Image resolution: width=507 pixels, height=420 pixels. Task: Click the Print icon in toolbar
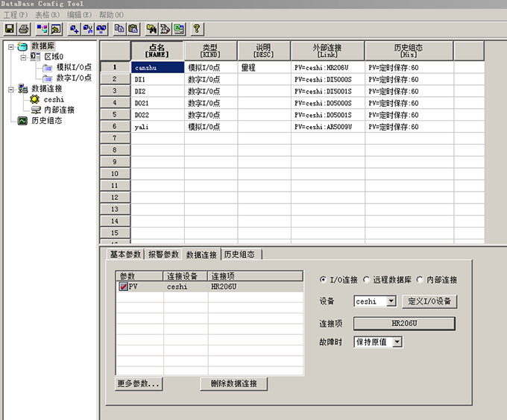pos(24,29)
